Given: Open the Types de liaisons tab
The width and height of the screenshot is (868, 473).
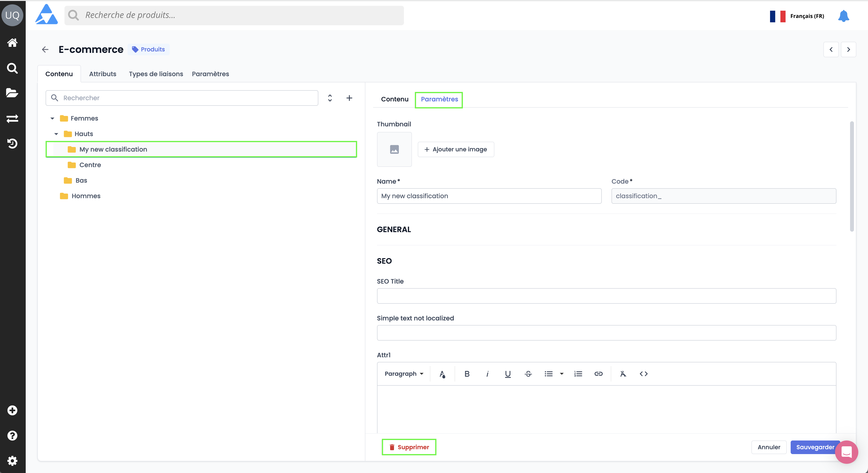Looking at the screenshot, I should tap(156, 74).
